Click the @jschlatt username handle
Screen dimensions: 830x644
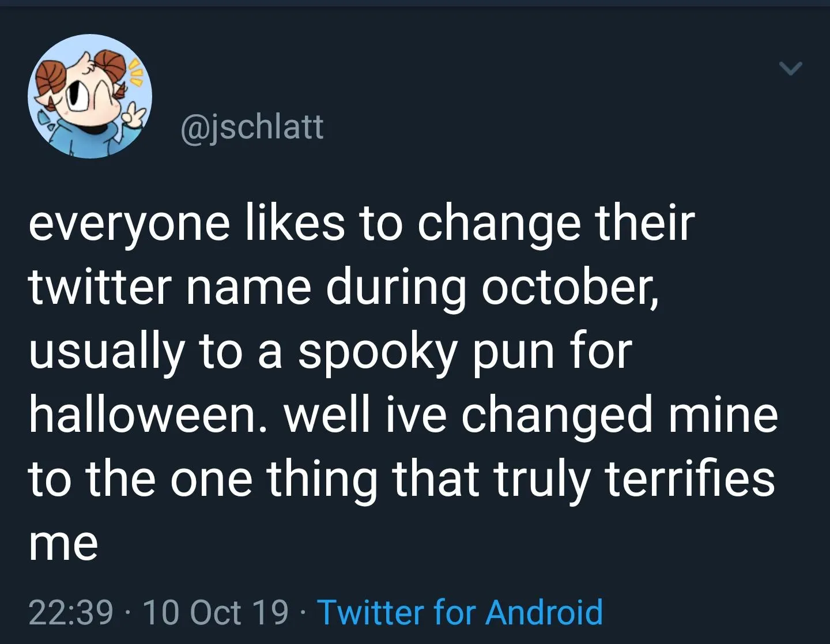coord(254,129)
